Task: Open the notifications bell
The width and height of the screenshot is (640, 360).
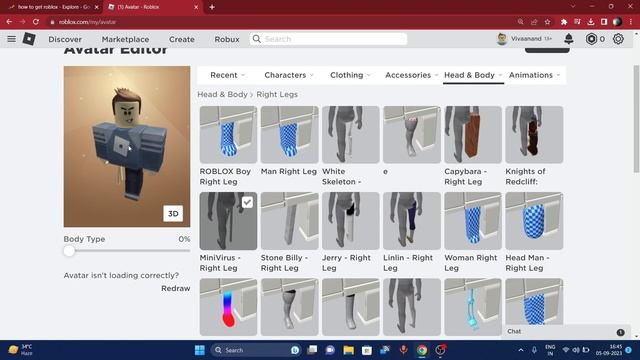Action: click(569, 39)
